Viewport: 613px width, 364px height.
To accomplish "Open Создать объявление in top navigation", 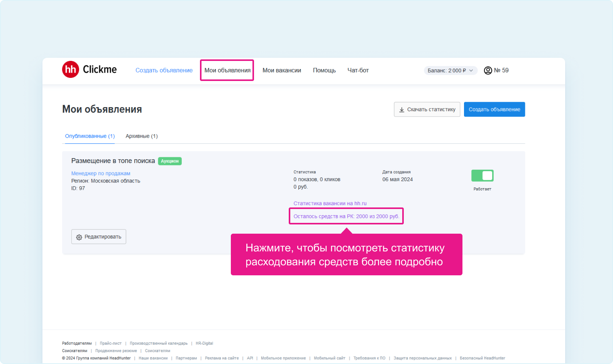I will point(164,70).
